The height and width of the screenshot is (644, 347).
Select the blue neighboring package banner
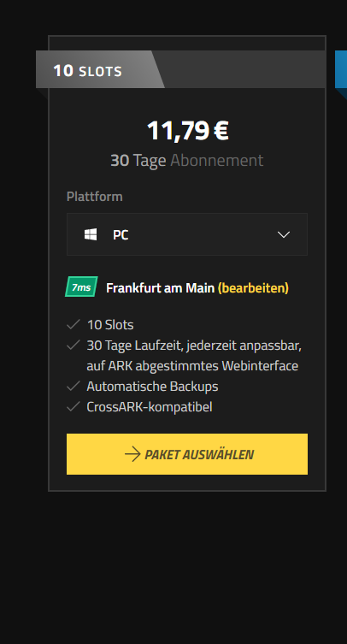coord(341,69)
